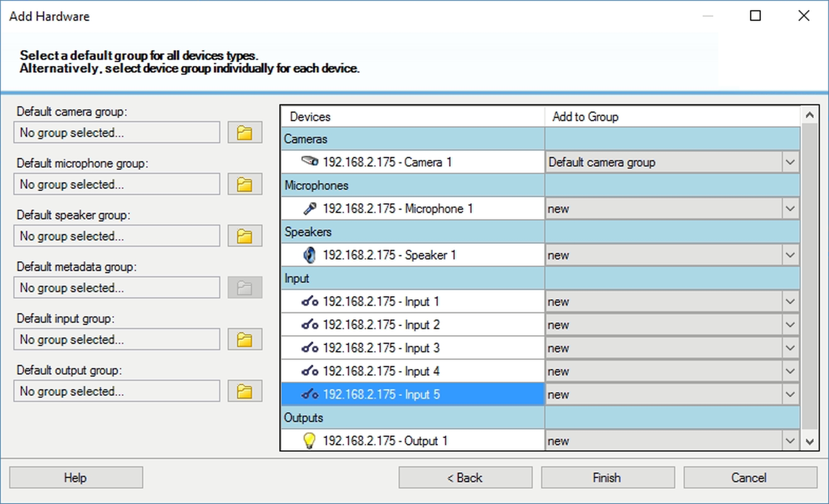
Task: Go back with the Back button
Action: tap(465, 477)
